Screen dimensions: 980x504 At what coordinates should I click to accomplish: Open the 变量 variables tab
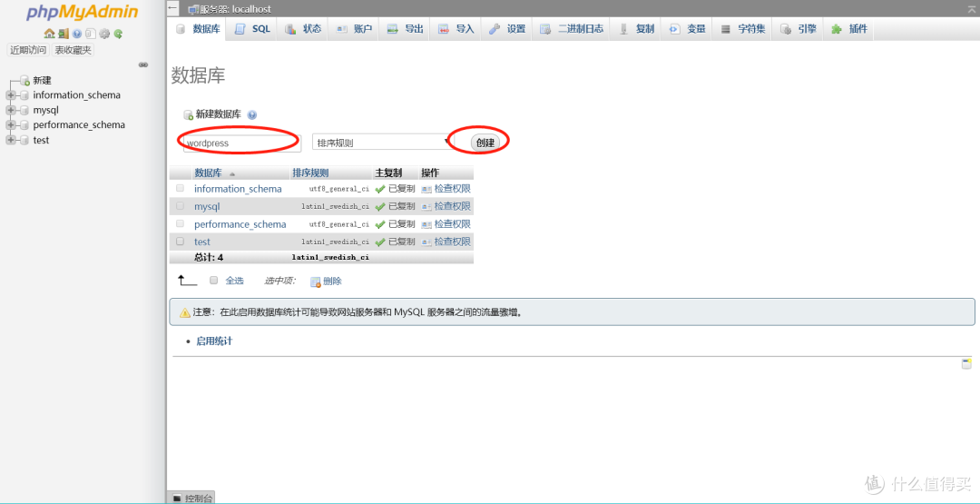click(x=687, y=29)
